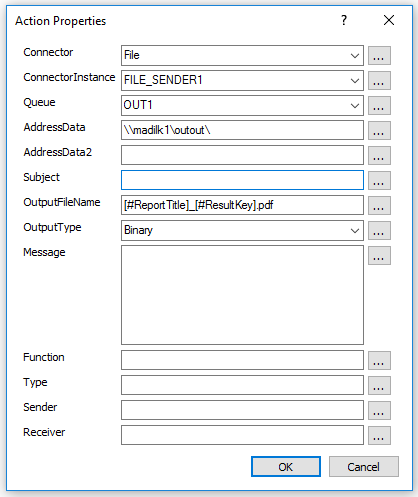The image size is (418, 497).
Task: Click the ellipsis button next to AddressData
Action: [379, 131]
